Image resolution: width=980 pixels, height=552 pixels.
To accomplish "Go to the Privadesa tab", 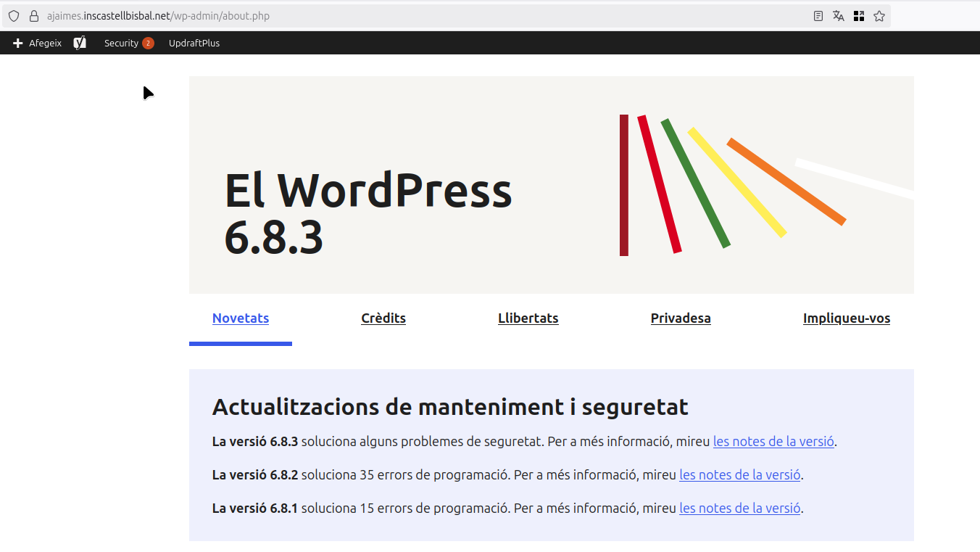I will 681,318.
